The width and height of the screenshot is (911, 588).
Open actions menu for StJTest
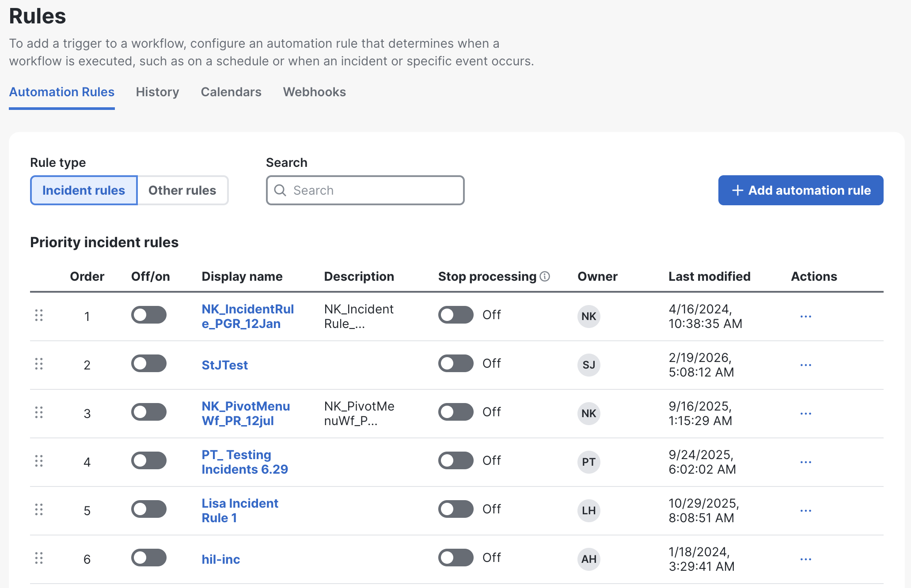[805, 365]
